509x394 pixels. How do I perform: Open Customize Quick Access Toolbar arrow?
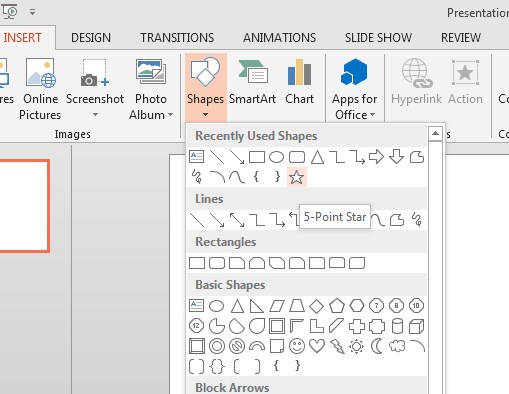click(x=32, y=12)
